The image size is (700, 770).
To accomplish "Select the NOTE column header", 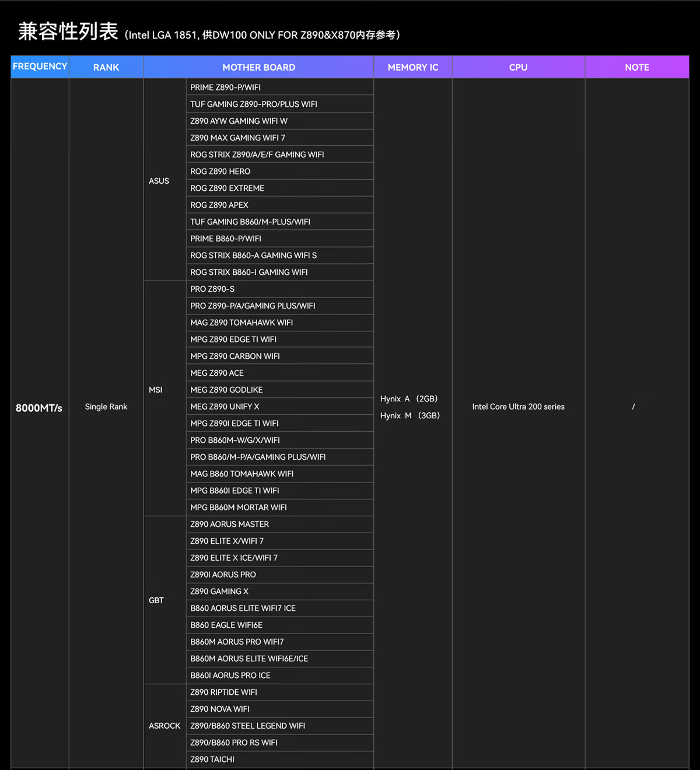I will 636,67.
